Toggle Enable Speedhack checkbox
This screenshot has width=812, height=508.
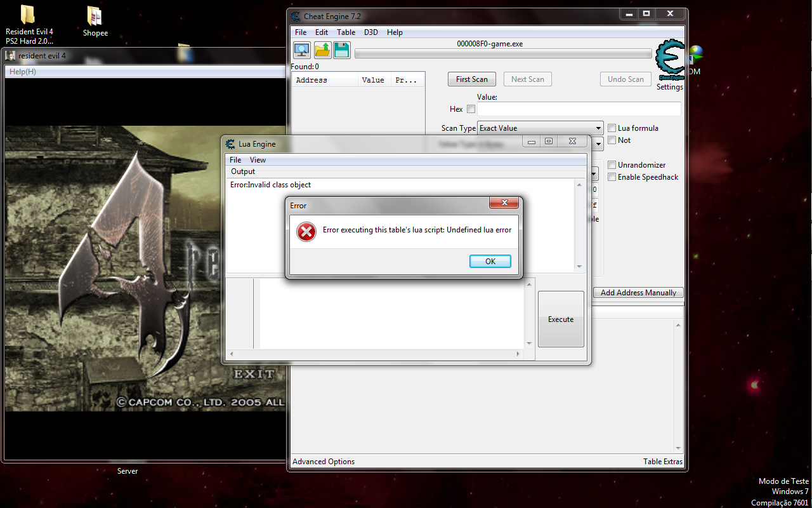pyautogui.click(x=612, y=177)
